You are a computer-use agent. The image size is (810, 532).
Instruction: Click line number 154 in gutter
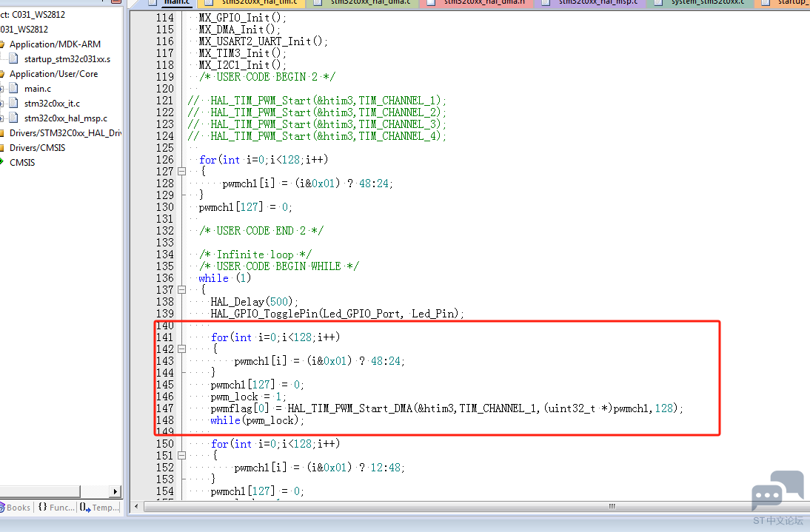point(165,492)
